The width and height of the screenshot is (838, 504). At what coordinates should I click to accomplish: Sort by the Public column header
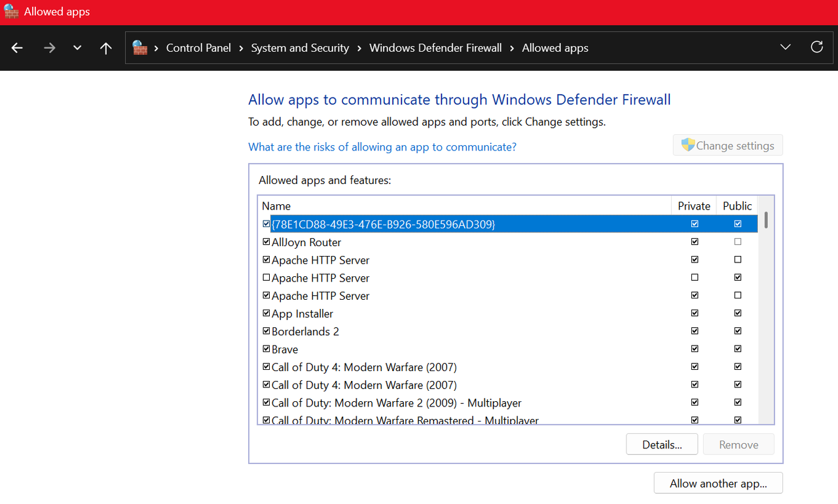click(x=737, y=206)
